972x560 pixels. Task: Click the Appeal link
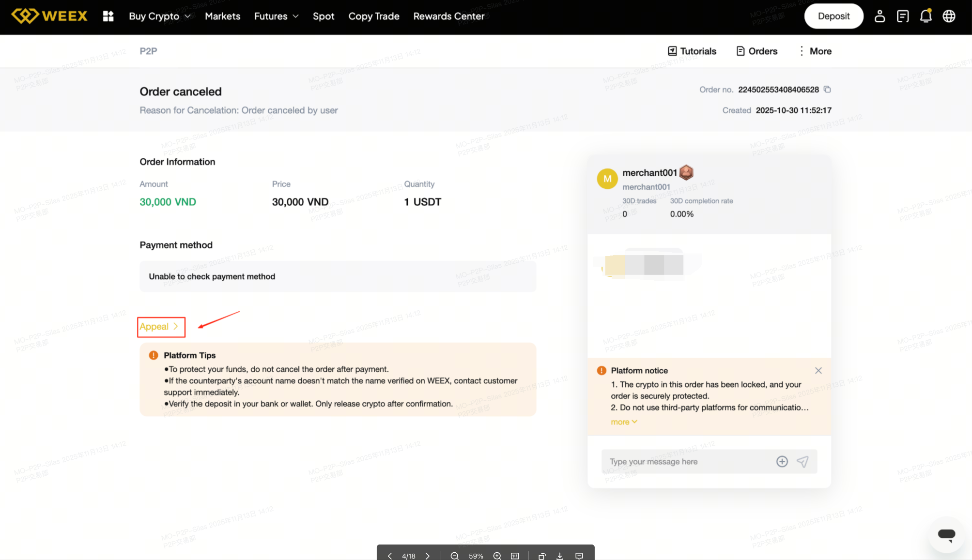159,327
